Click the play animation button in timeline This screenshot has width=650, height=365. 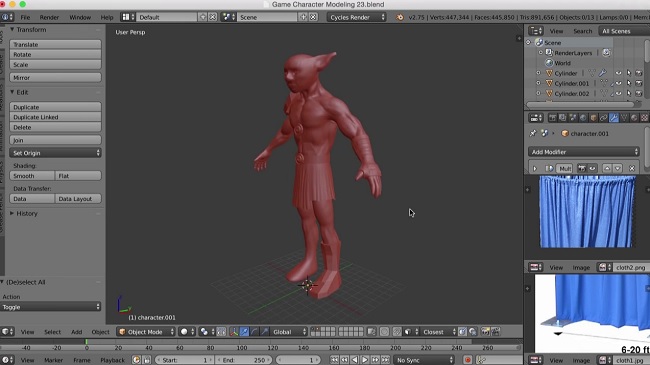tap(365, 360)
